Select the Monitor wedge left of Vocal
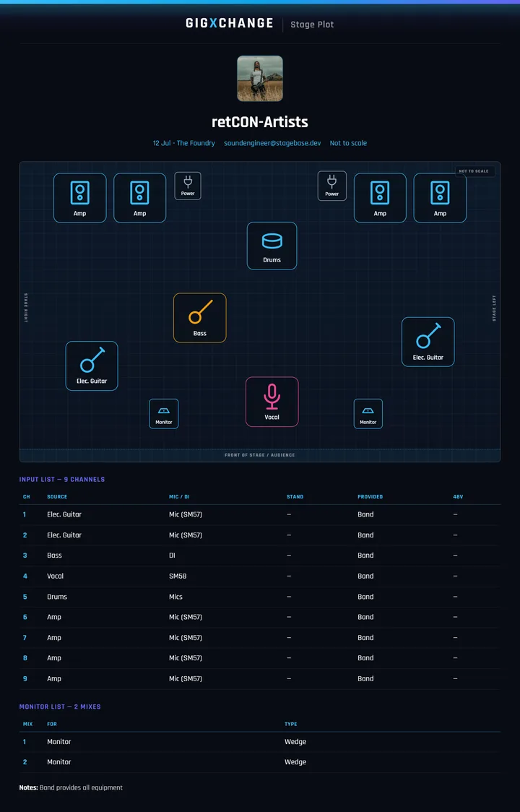520x812 pixels. (x=164, y=414)
